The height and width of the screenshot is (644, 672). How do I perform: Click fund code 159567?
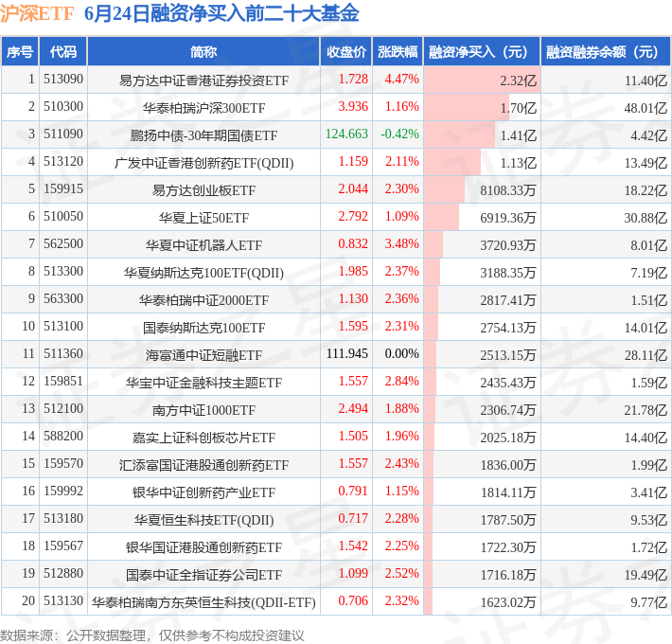coord(63,546)
